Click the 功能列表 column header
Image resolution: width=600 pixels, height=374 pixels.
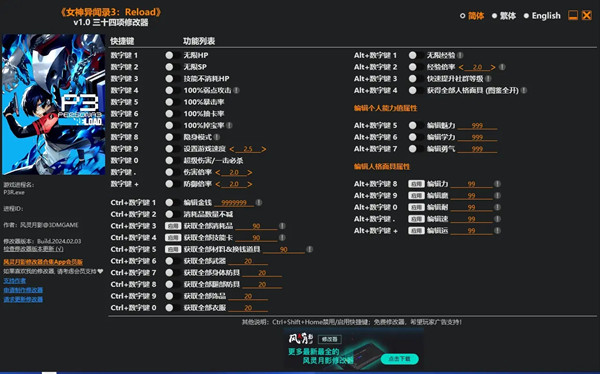click(x=199, y=41)
